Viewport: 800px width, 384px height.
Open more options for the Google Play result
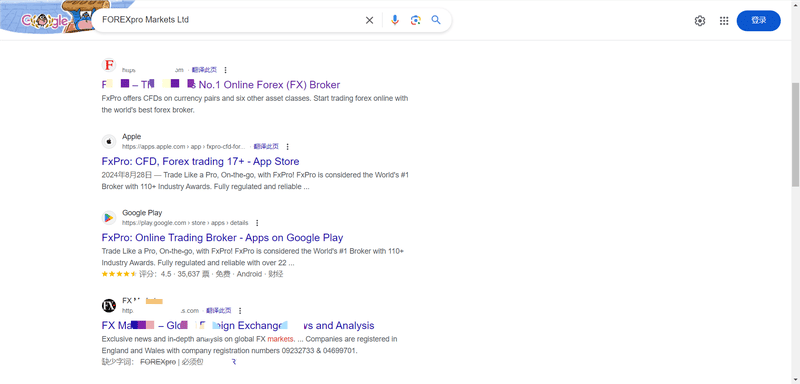(x=257, y=223)
